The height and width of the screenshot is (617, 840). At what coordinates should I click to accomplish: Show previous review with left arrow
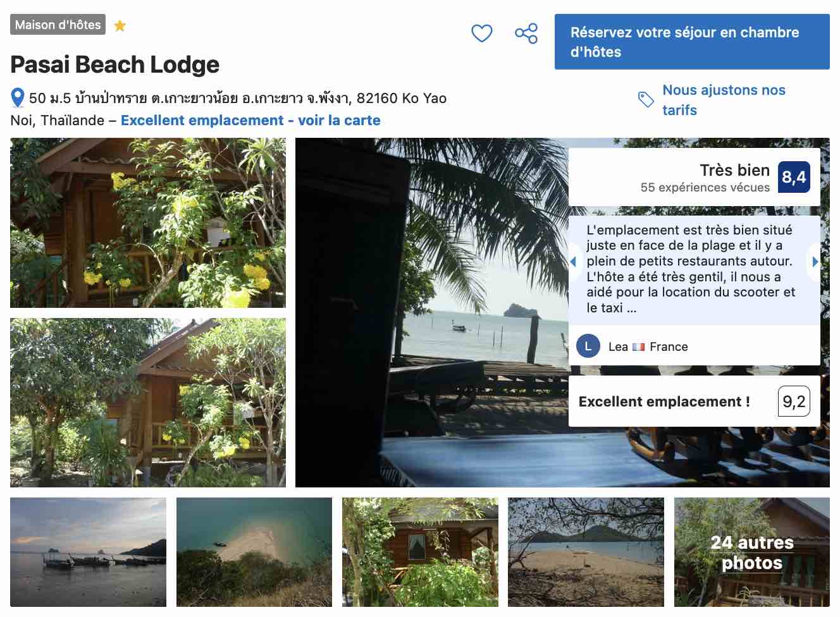(x=573, y=262)
